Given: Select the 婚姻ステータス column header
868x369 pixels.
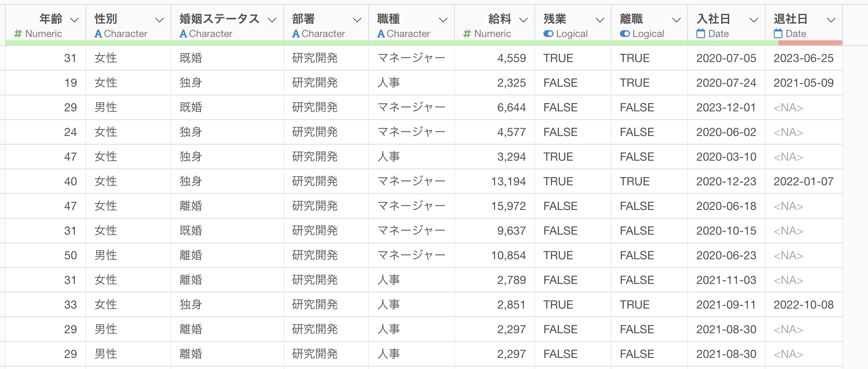Looking at the screenshot, I should [219, 19].
